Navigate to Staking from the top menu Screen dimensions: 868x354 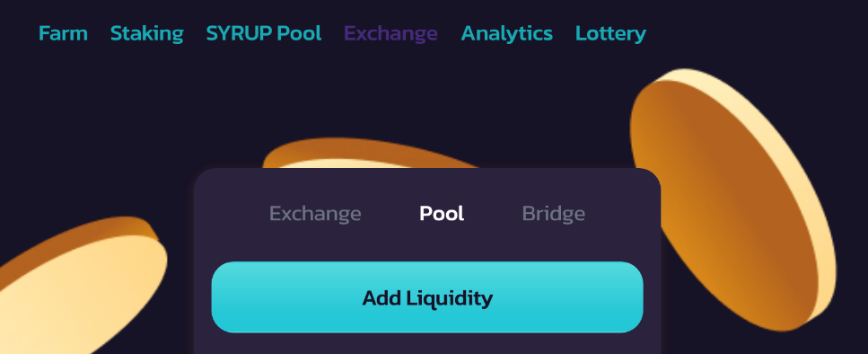pos(146,34)
